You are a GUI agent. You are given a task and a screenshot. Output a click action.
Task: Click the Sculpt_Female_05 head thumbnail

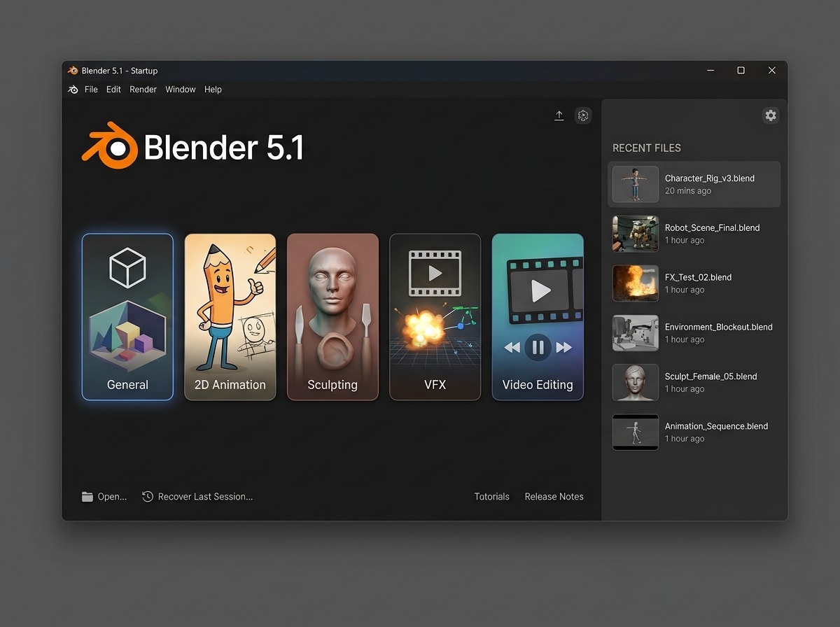tap(636, 383)
